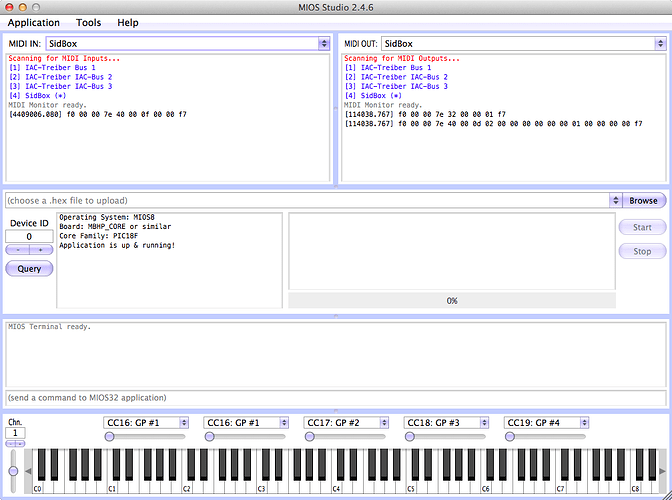This screenshot has width=672, height=500.
Task: Click the vertical slider left of the keyboard
Action: tap(13, 471)
